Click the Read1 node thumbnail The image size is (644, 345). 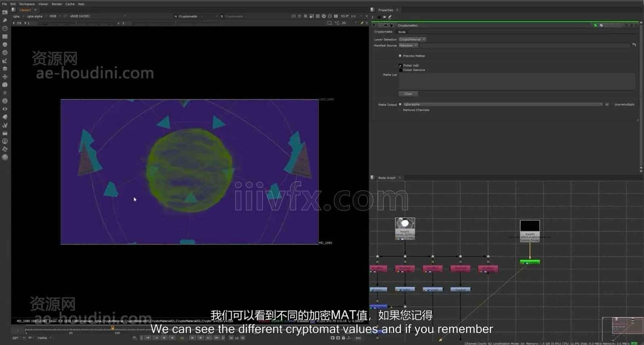(405, 224)
